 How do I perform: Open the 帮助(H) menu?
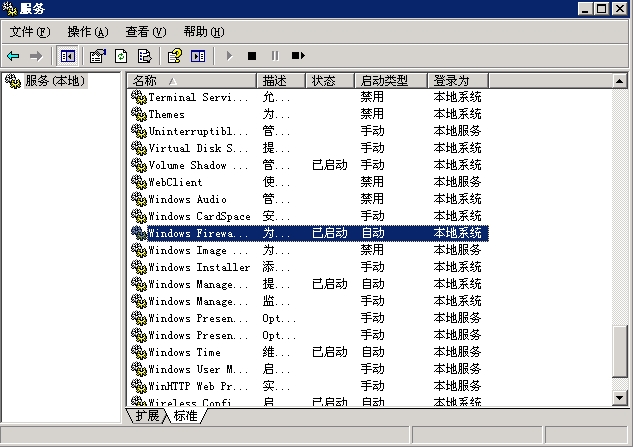pyautogui.click(x=204, y=31)
